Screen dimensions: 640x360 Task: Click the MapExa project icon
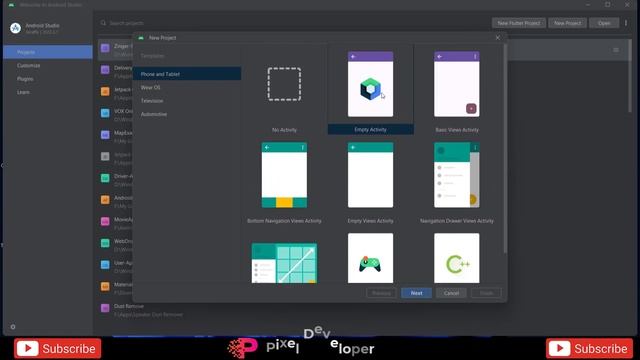coord(105,134)
